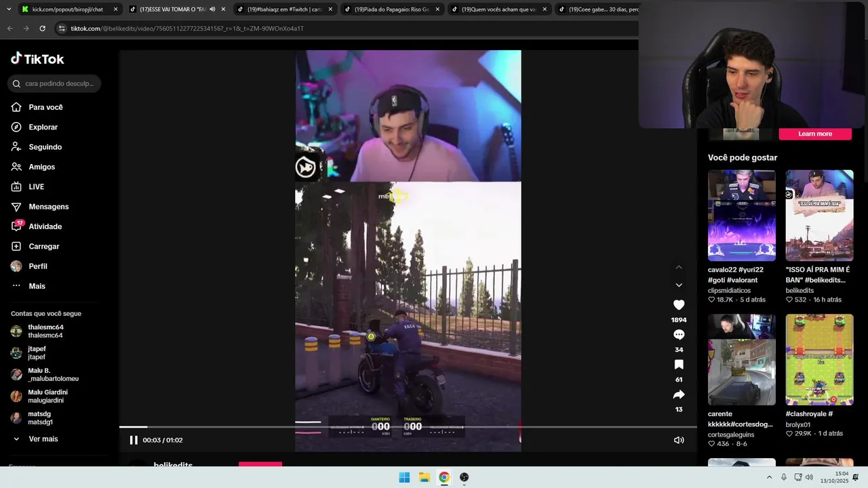
Task: Switch to #bahiaqz em #Twitch tab
Action: (283, 9)
